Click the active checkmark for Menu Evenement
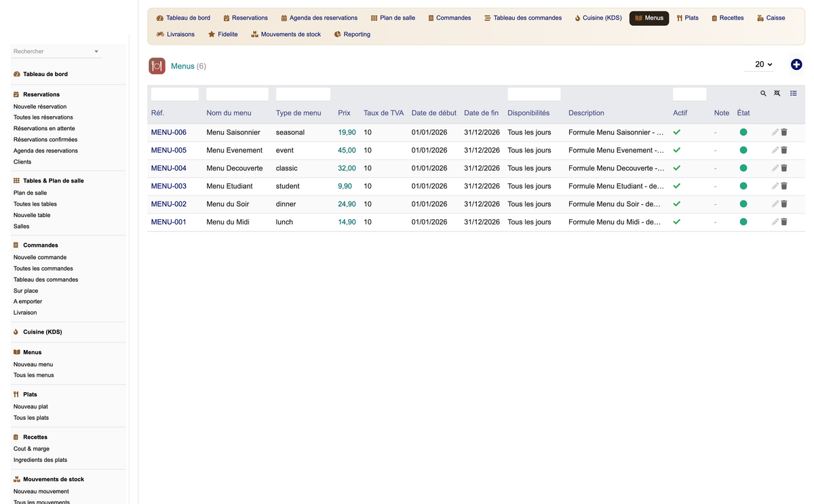 tap(676, 150)
